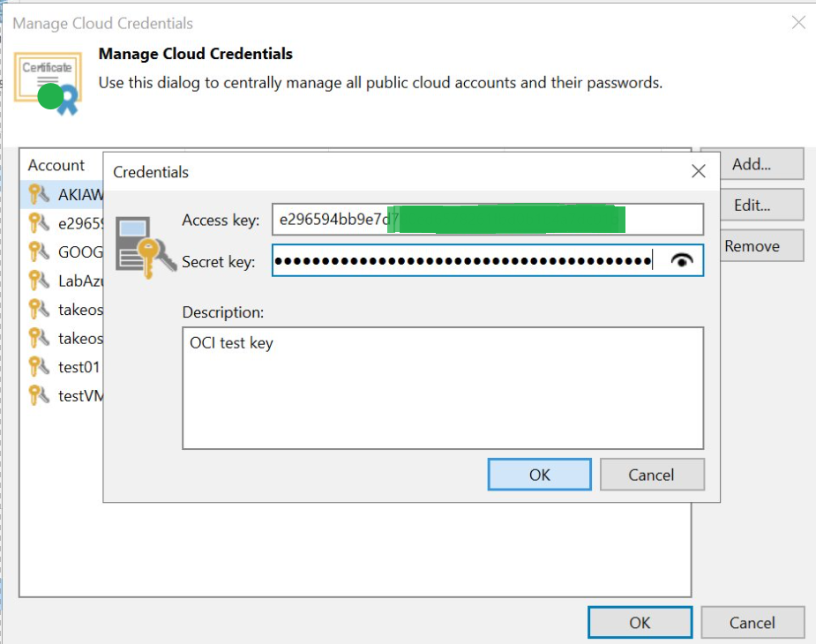Cancel the Manage Cloud Credentials window
Image resolution: width=816 pixels, height=644 pixels.
coord(752,622)
